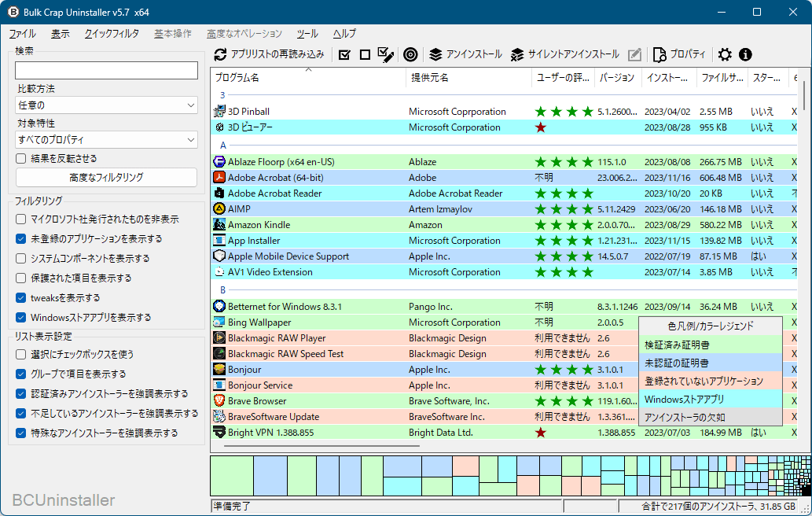
Task: Open the 対象特性 properties dropdown
Action: [x=106, y=139]
